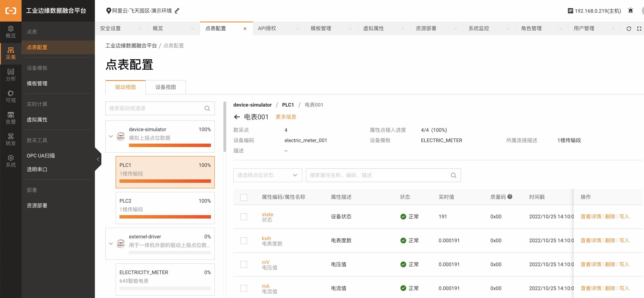Screen dimensions: 644x298
Task: Open the kwh property code link
Action: (266, 238)
